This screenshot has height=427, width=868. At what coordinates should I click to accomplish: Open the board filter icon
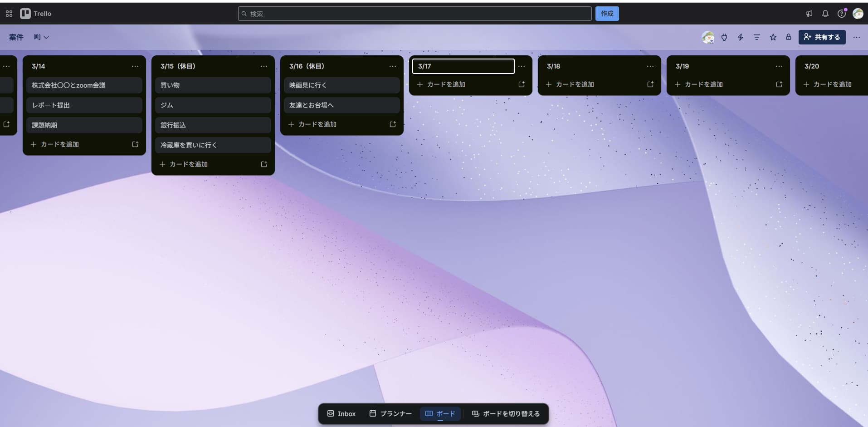(x=756, y=37)
